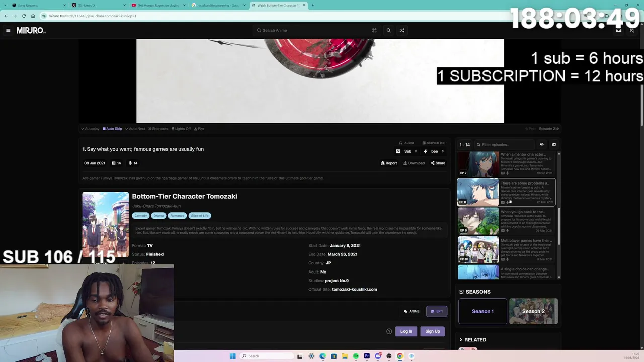644x362 pixels.
Task: Open the Shortcuts panel
Action: point(158,129)
